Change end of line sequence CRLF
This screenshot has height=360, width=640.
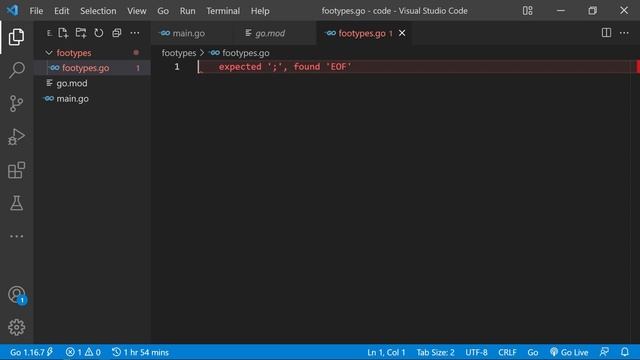[507, 352]
